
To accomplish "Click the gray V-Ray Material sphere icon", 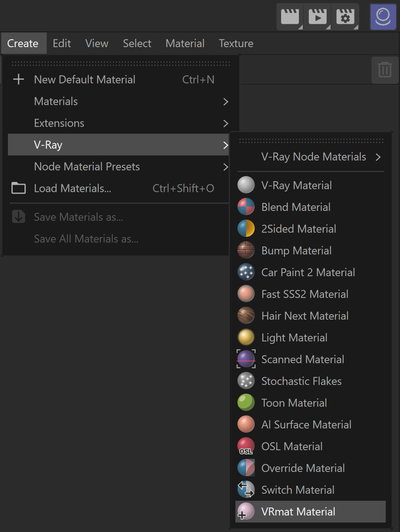I will click(246, 185).
